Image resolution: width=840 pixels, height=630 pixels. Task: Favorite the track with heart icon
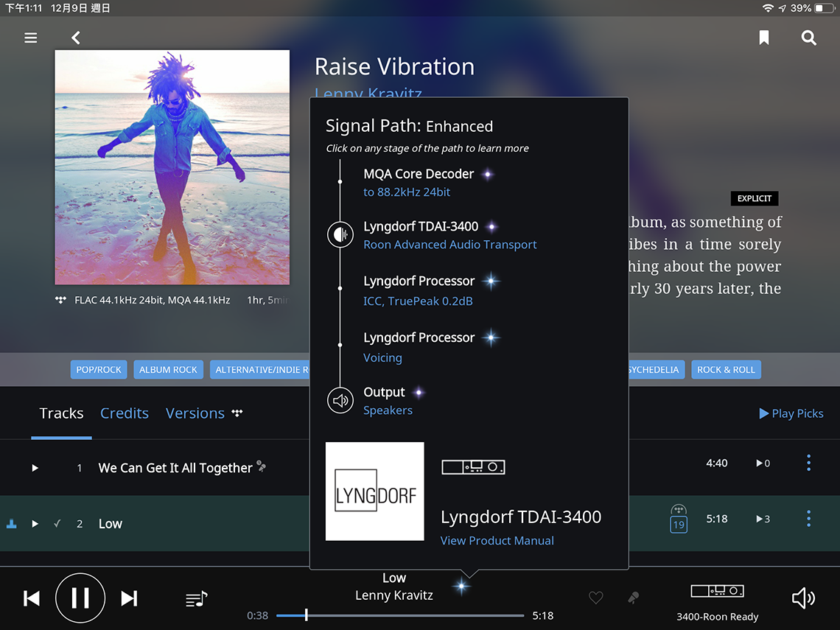595,598
